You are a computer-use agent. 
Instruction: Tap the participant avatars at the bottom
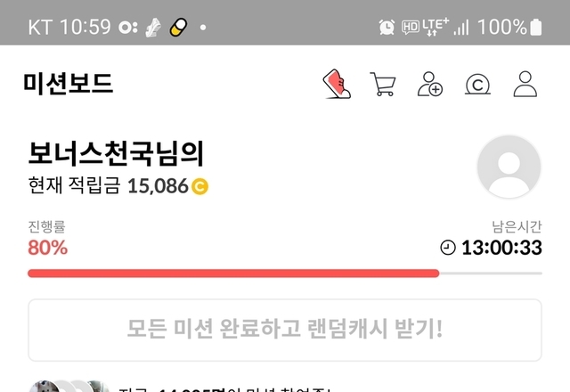(69, 386)
